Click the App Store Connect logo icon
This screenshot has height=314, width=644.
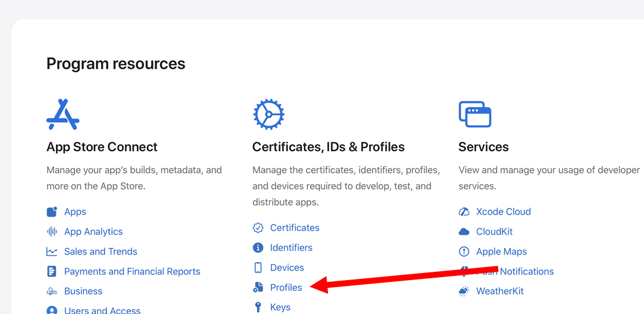click(63, 115)
